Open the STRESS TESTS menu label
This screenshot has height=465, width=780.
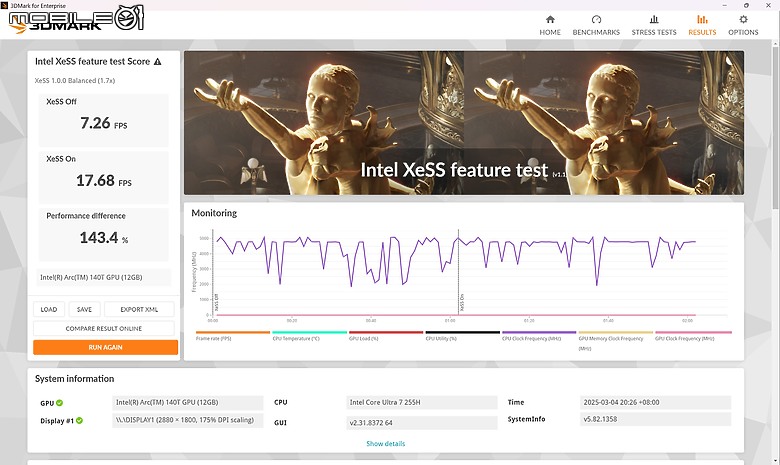click(654, 32)
